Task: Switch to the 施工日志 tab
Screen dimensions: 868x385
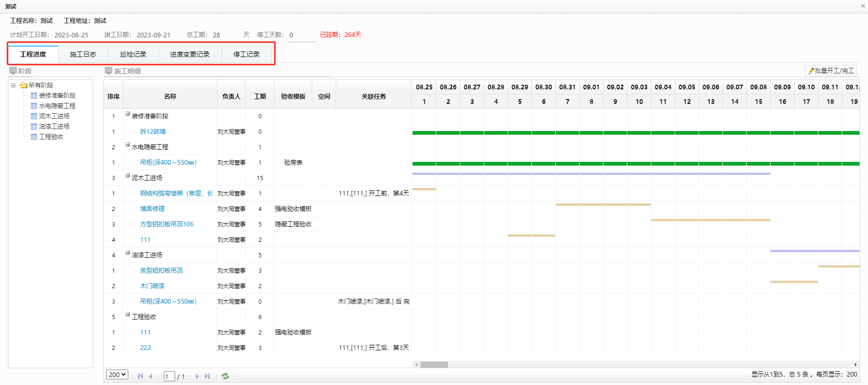Action: tap(83, 54)
